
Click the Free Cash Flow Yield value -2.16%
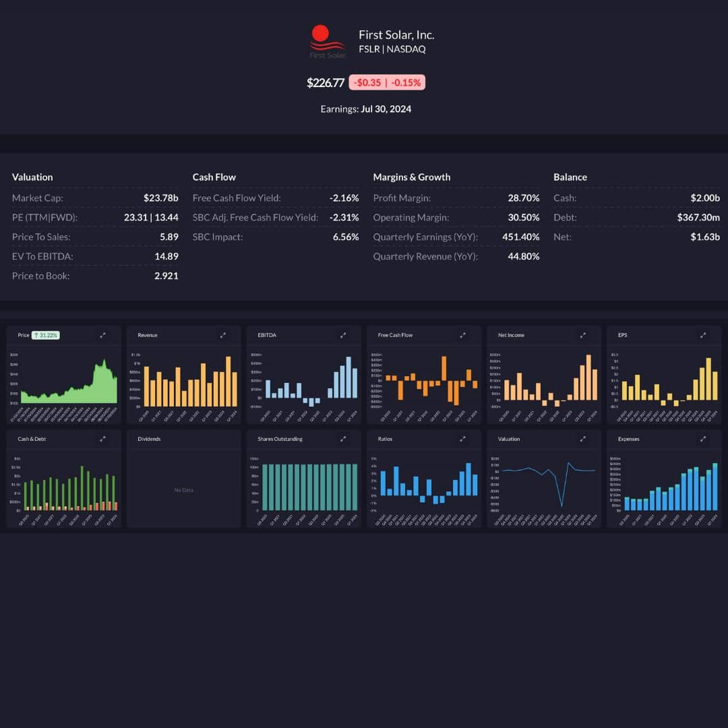point(344,198)
